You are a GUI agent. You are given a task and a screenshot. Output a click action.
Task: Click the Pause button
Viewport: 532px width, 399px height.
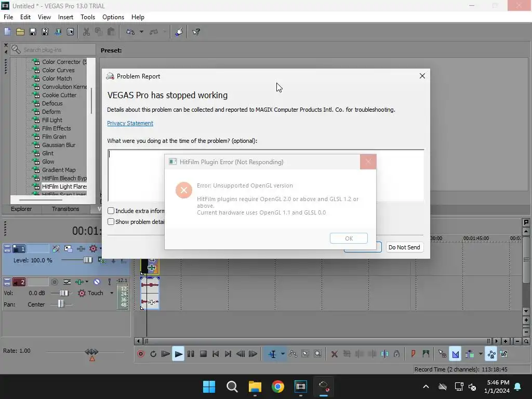(191, 354)
